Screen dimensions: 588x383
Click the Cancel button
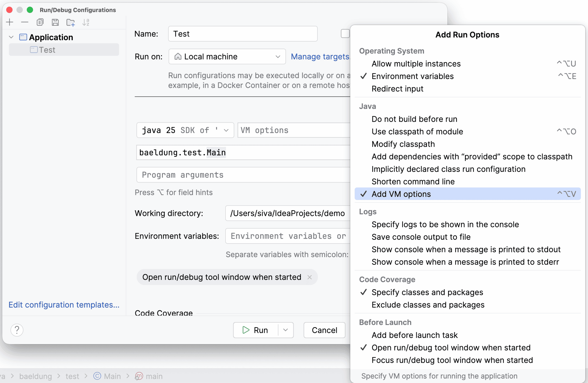coord(324,330)
